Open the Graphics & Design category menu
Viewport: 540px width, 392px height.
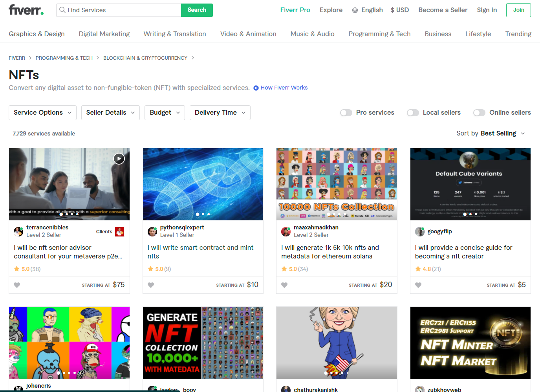[37, 34]
